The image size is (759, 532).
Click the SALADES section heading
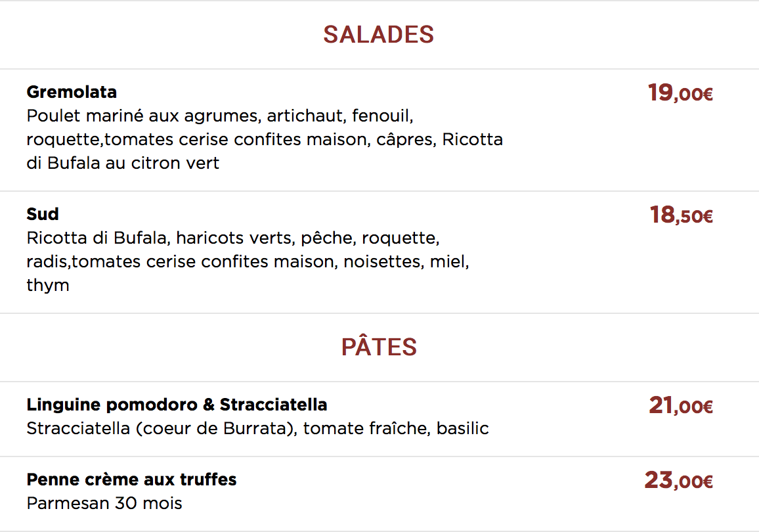coord(379,35)
